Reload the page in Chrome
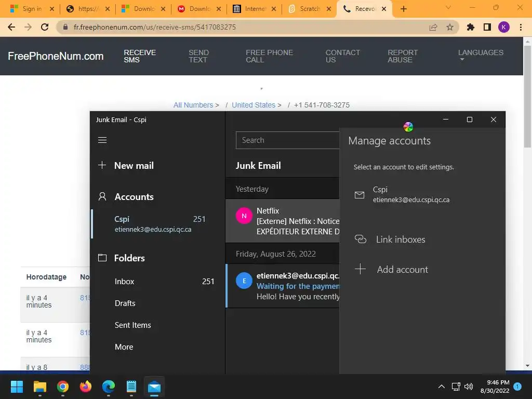This screenshot has height=399, width=532. coord(45,27)
